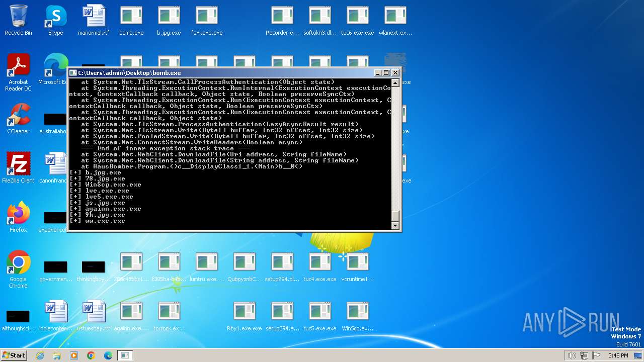Select the WinScp.ex... desktop file icon

358,316
